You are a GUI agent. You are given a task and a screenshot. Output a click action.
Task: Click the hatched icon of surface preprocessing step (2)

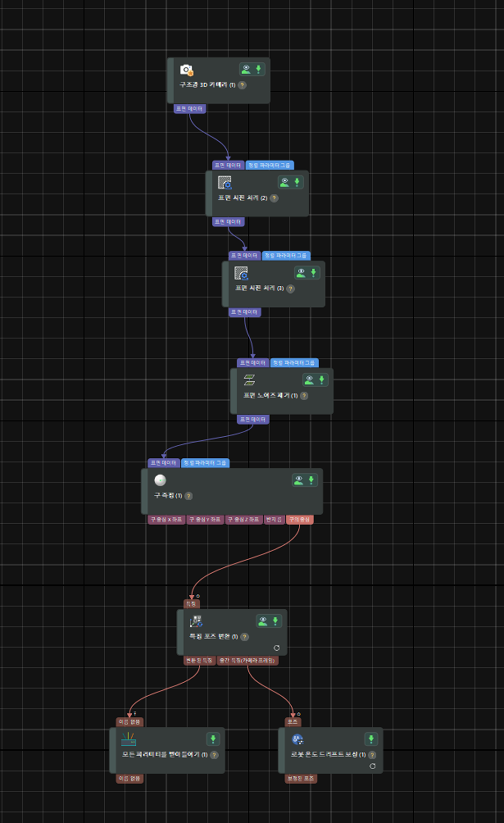coord(225,182)
